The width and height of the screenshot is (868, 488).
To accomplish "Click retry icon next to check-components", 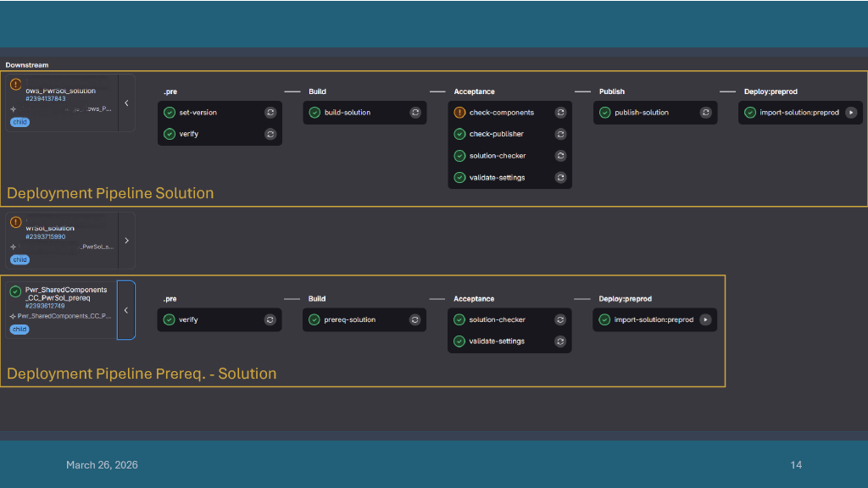I will 560,112.
